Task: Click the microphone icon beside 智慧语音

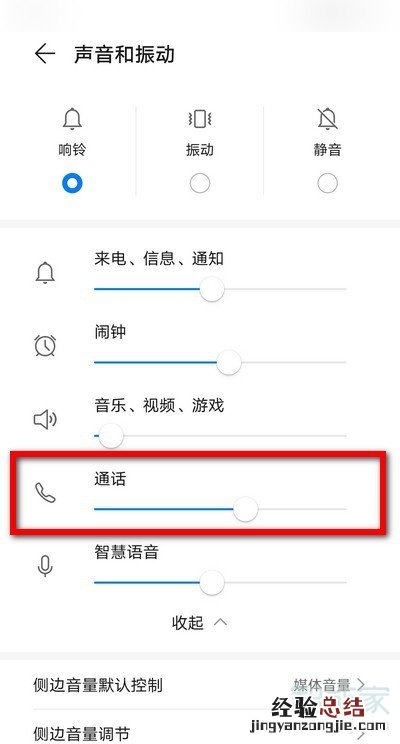Action: pos(45,566)
